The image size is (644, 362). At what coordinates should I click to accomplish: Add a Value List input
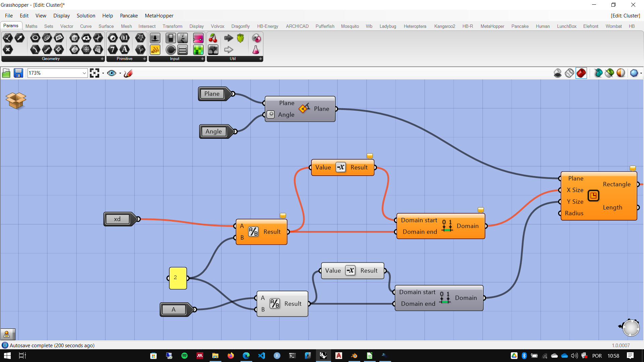[182, 50]
